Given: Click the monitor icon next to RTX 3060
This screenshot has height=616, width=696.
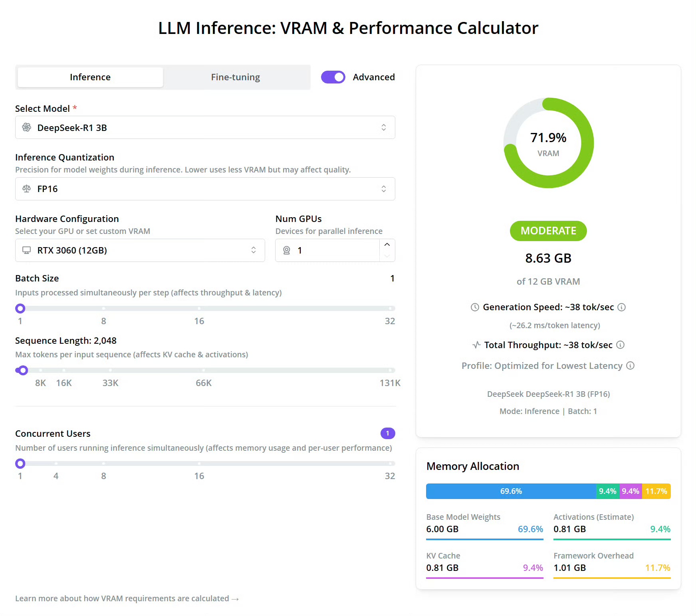Looking at the screenshot, I should [26, 250].
